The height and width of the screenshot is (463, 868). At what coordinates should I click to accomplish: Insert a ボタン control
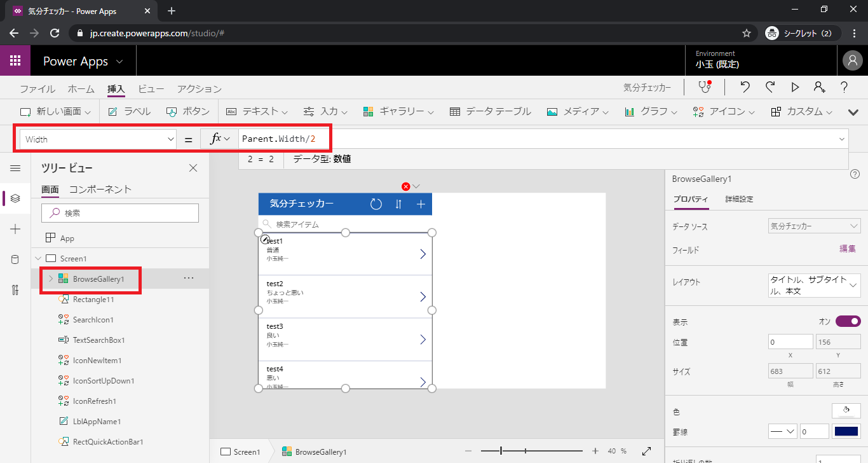click(188, 111)
